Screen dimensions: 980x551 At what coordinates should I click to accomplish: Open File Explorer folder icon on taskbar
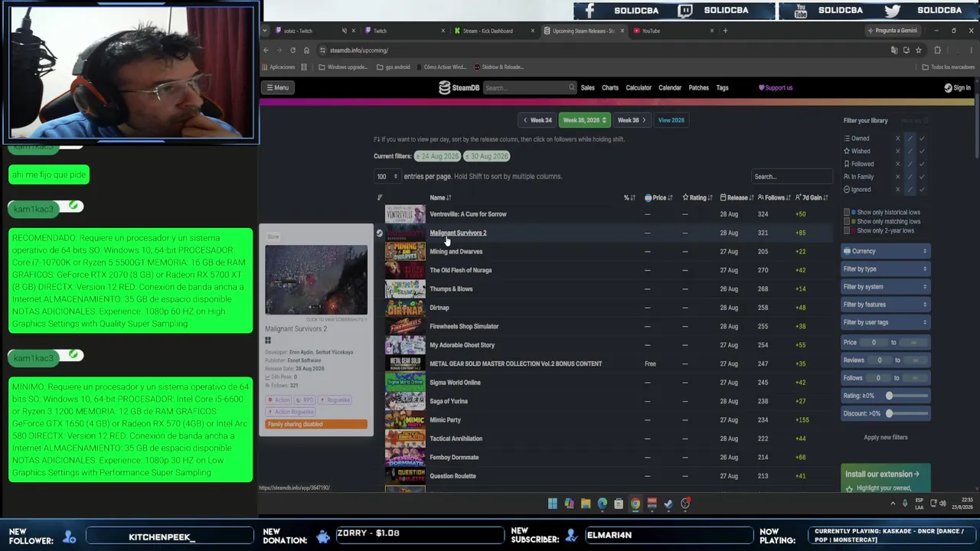point(586,504)
